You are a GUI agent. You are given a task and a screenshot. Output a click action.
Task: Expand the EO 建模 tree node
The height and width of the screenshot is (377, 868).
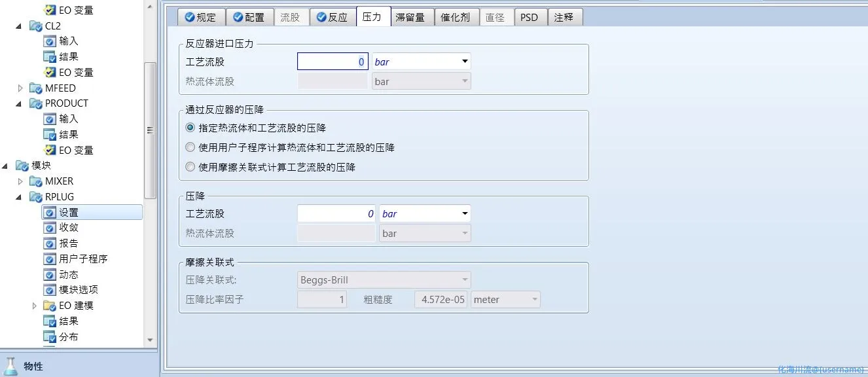coord(34,306)
